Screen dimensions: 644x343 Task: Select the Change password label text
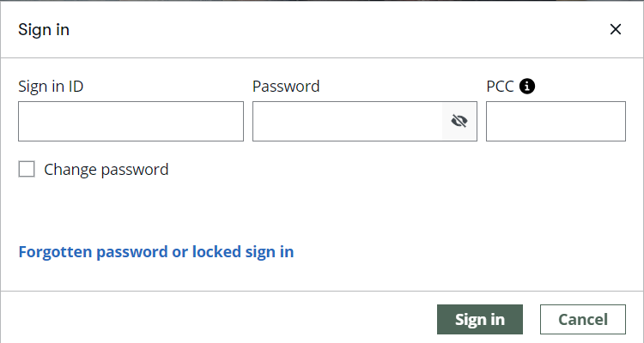point(106,169)
